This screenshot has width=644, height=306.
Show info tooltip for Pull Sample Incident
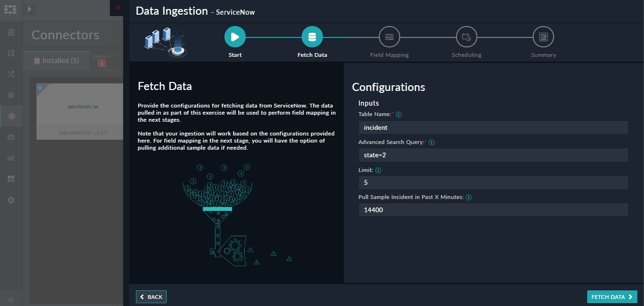click(469, 198)
